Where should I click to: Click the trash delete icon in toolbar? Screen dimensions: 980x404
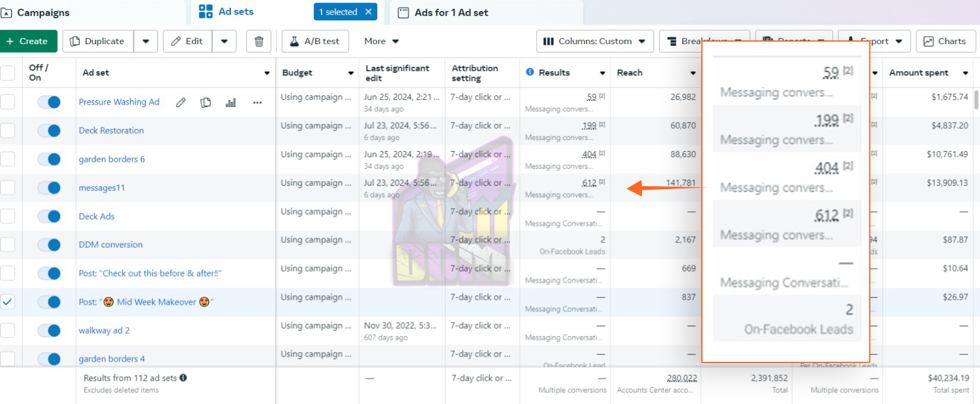(258, 41)
